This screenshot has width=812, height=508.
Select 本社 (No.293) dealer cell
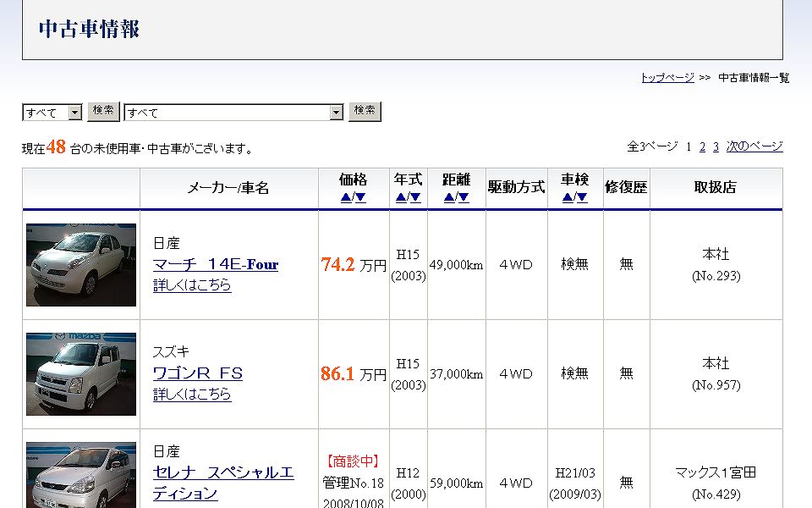tap(716, 265)
